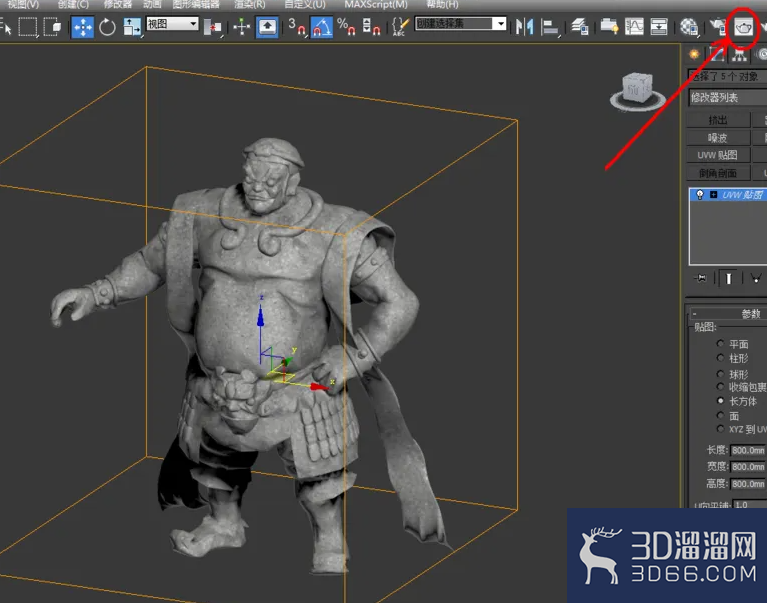The width and height of the screenshot is (767, 603).
Task: Activate the Select and Scale tool
Action: (132, 27)
